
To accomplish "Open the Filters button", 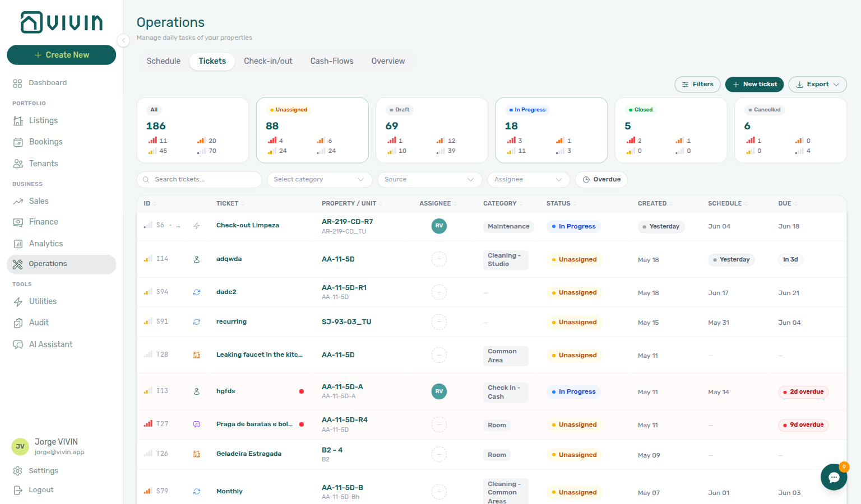I will click(697, 85).
